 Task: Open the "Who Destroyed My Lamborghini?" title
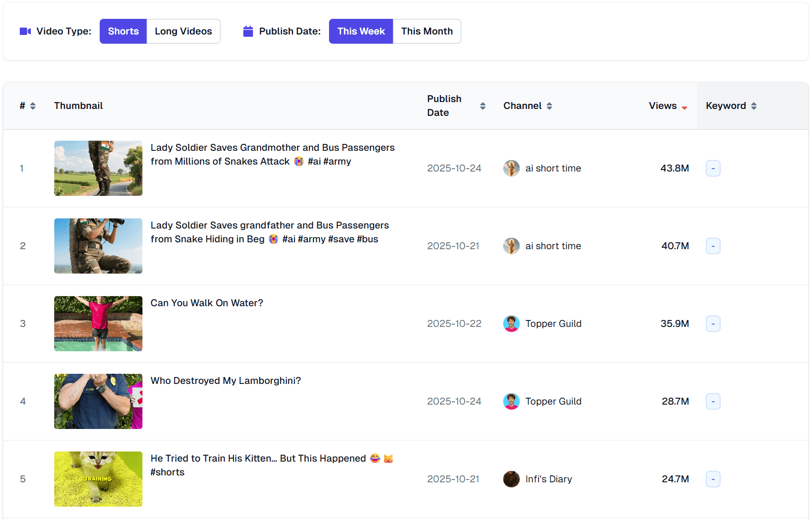tap(226, 380)
